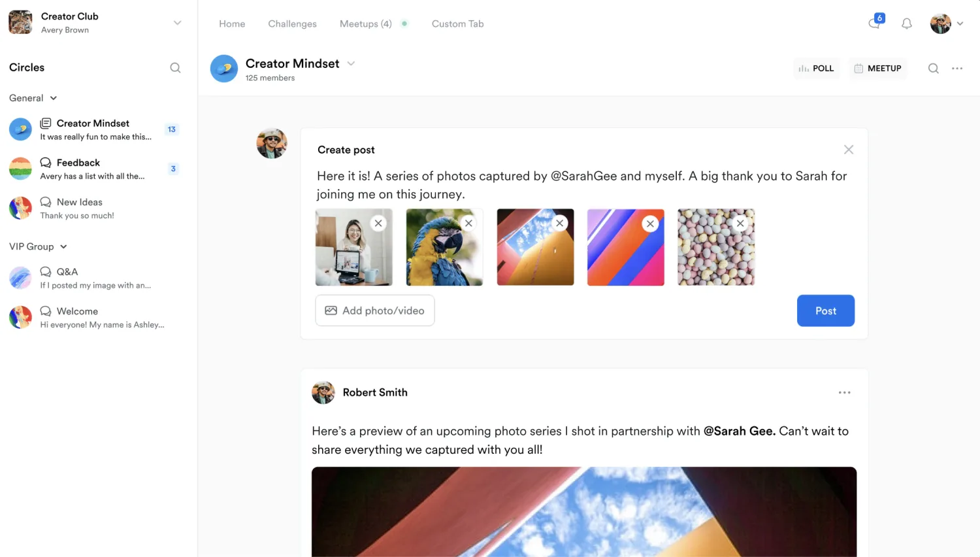980x557 pixels.
Task: Collapse the VIP Group section
Action: click(x=63, y=246)
